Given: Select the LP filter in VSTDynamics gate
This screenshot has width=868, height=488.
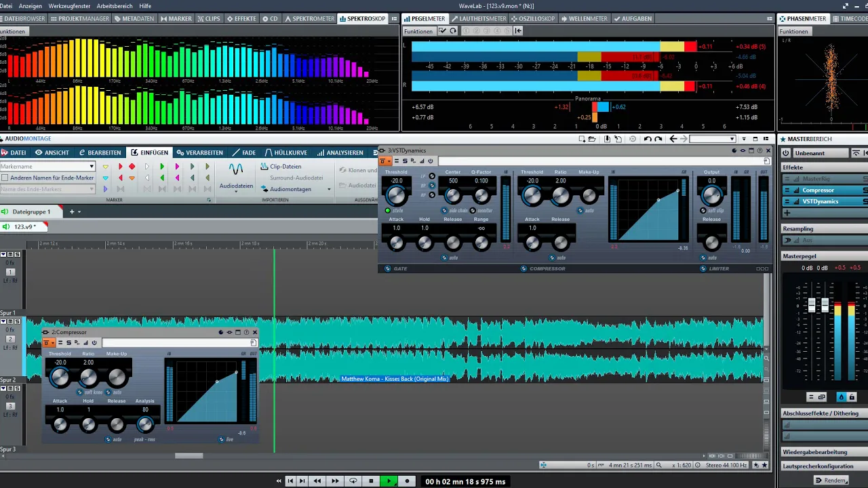Looking at the screenshot, I should pyautogui.click(x=431, y=177).
